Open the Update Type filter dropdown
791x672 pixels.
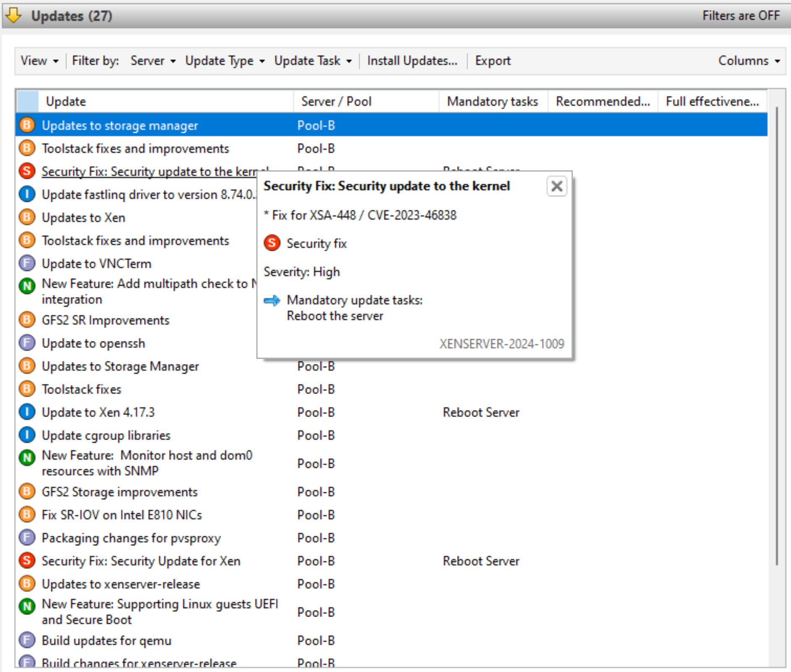225,61
